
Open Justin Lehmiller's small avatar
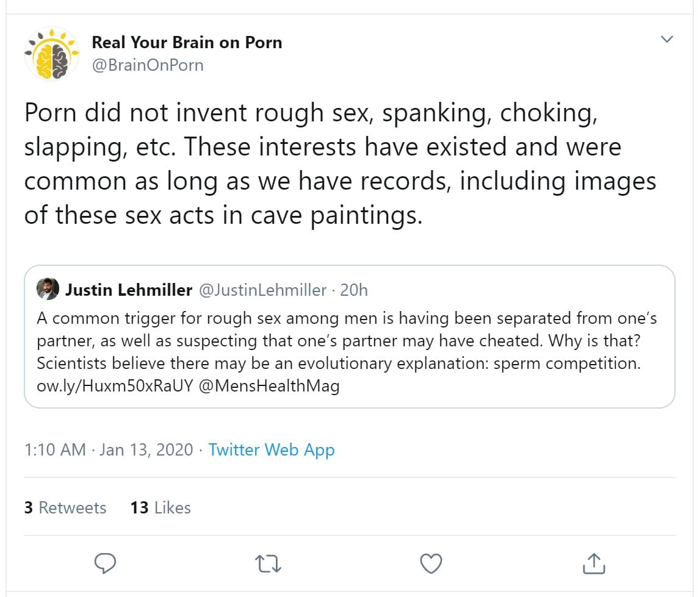(48, 290)
